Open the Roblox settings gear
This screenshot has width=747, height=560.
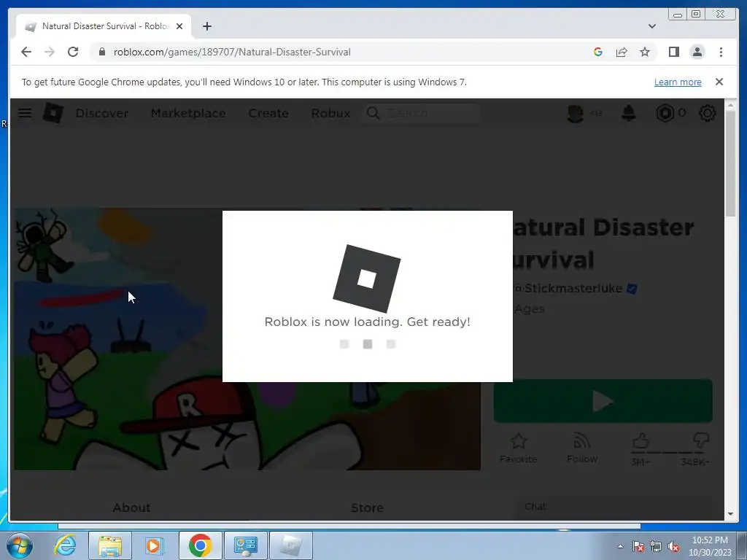tap(708, 113)
